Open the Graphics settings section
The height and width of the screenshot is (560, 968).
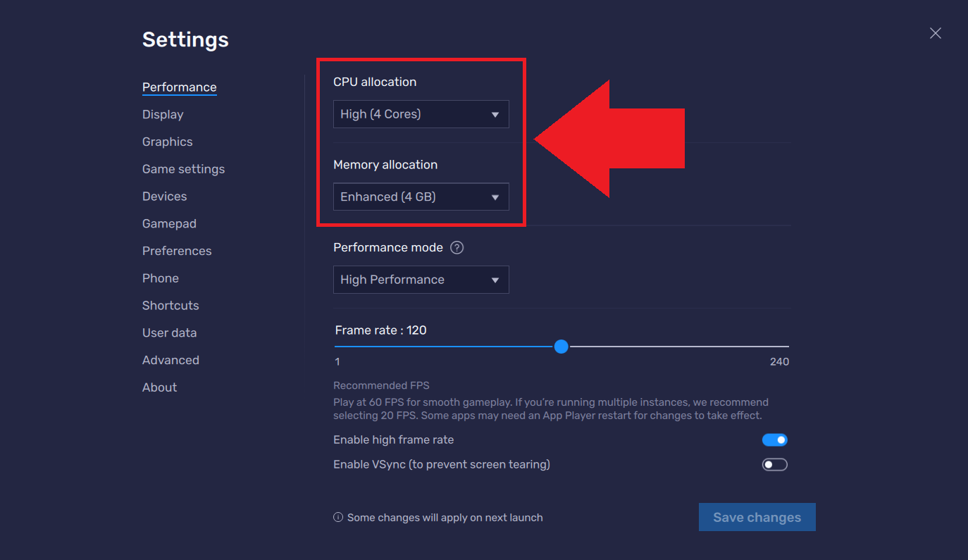(167, 142)
